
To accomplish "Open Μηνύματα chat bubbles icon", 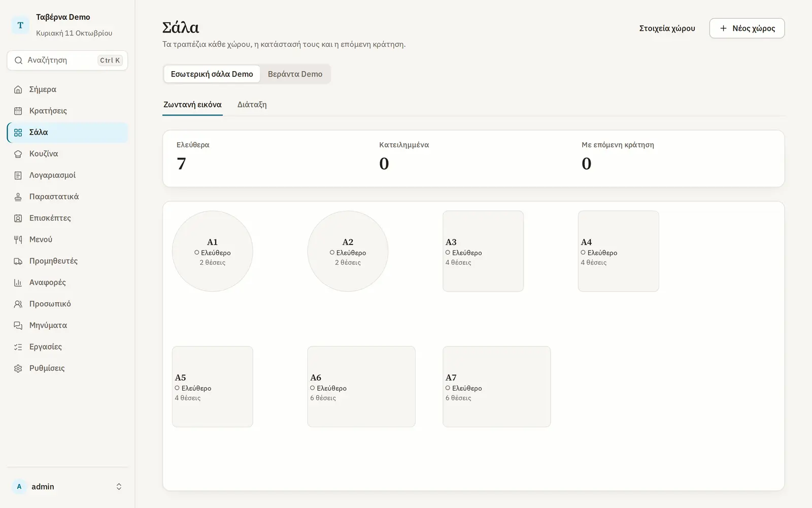I will tap(18, 326).
